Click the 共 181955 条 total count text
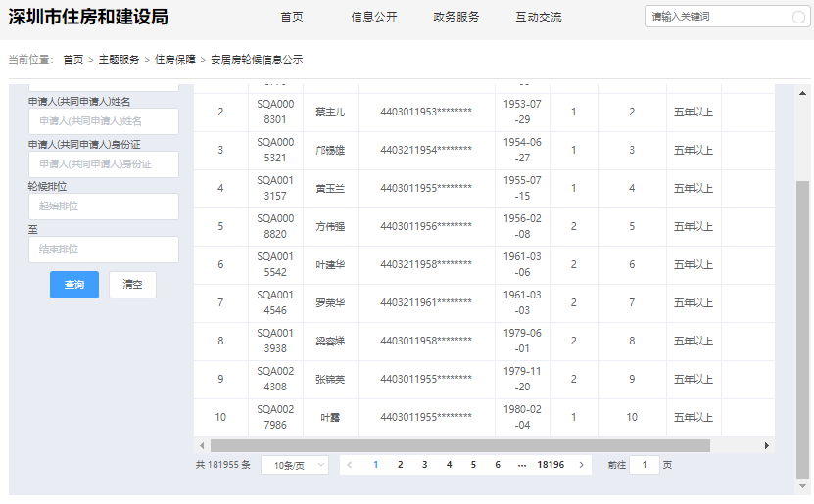Viewport: 814px width, 504px height. [222, 465]
